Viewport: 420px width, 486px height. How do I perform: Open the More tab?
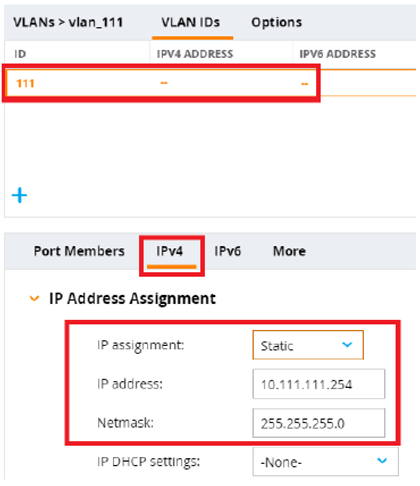coord(289,251)
